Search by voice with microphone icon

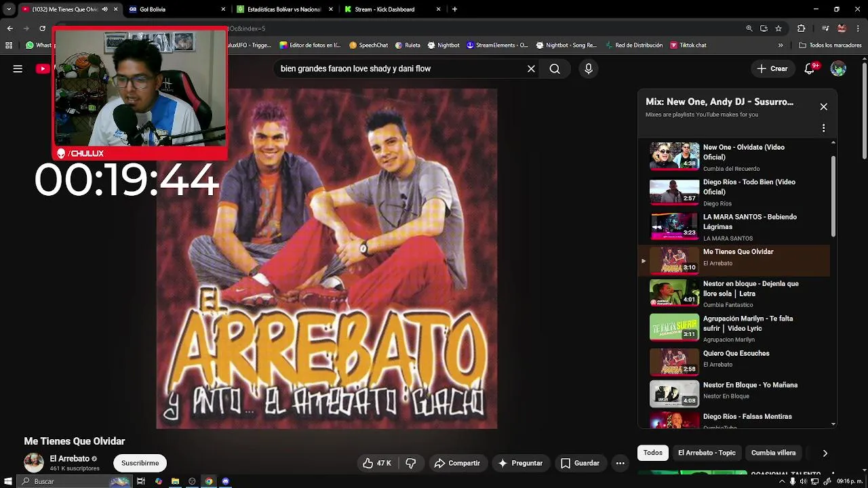[x=588, y=68]
